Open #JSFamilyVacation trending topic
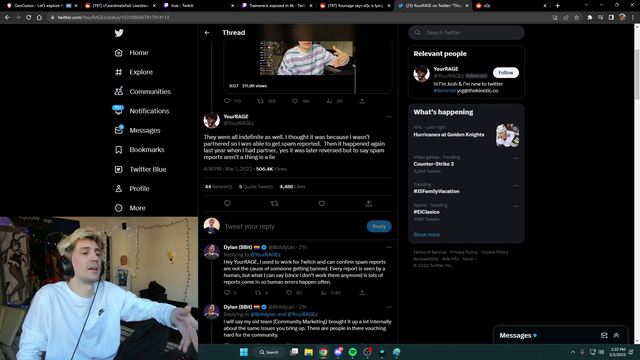This screenshot has height=360, width=640. coord(436,191)
